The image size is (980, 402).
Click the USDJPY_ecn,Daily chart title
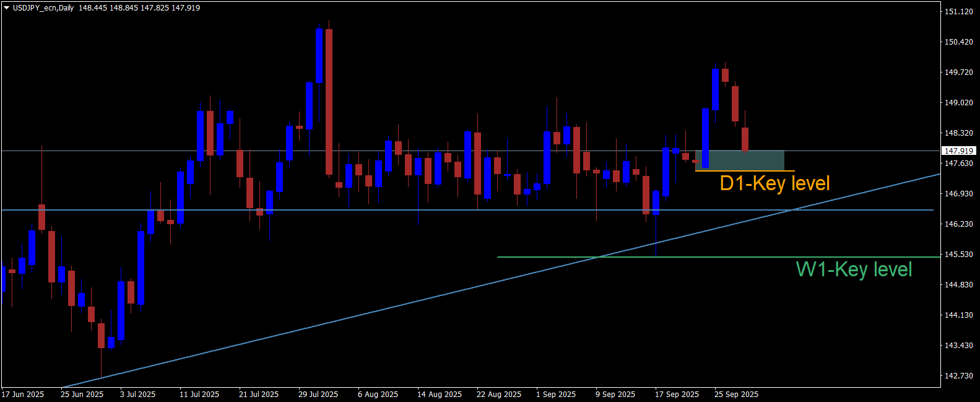[x=43, y=8]
